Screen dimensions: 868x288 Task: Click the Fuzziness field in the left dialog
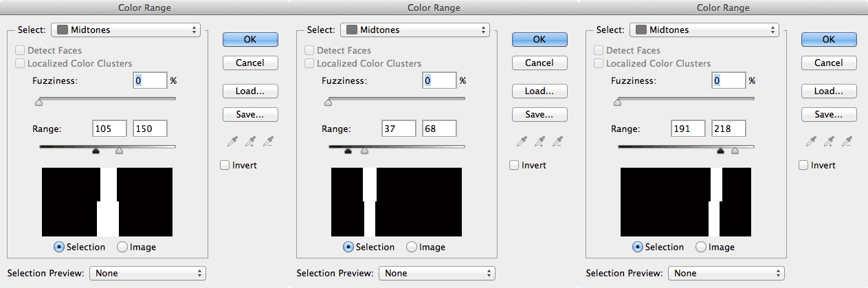(x=150, y=80)
